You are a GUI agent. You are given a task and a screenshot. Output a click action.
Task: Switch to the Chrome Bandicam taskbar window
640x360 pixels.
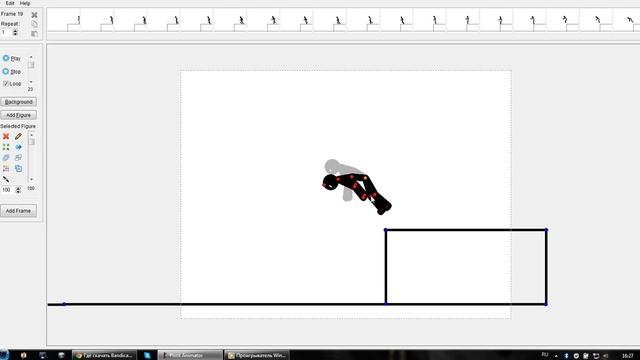[104, 355]
